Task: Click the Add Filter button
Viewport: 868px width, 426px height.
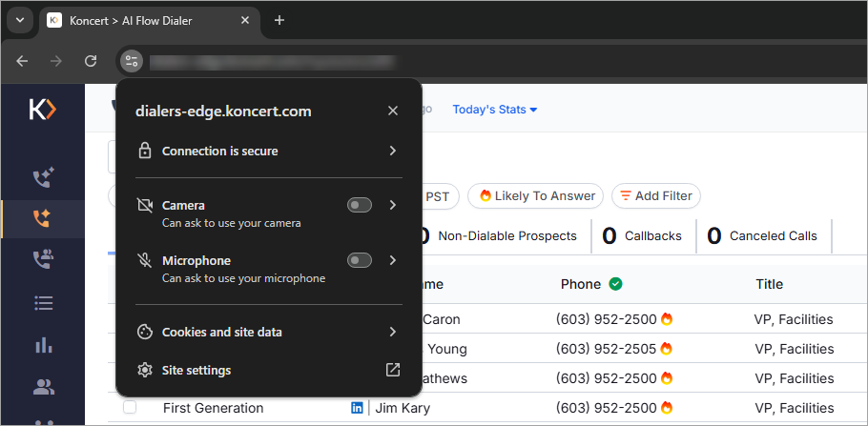Action: (x=656, y=196)
